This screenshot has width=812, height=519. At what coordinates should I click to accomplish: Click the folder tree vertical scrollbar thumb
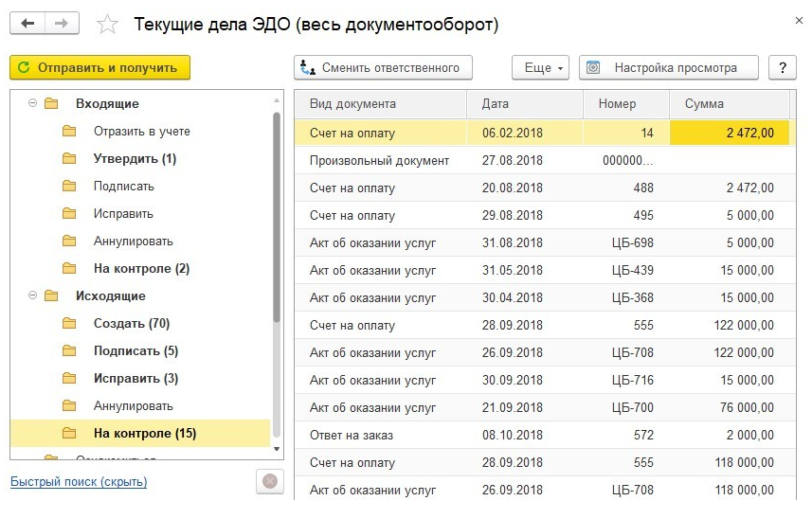277,217
